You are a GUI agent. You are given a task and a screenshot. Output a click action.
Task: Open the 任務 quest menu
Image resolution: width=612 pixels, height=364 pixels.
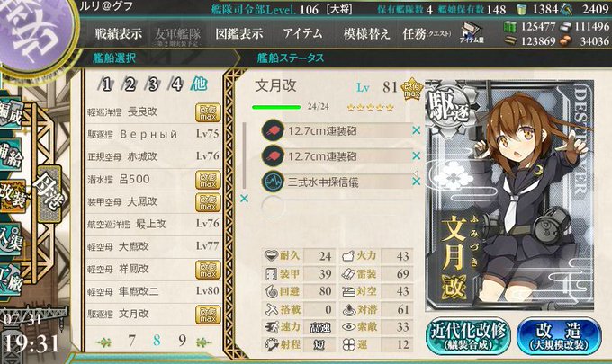coord(427,34)
